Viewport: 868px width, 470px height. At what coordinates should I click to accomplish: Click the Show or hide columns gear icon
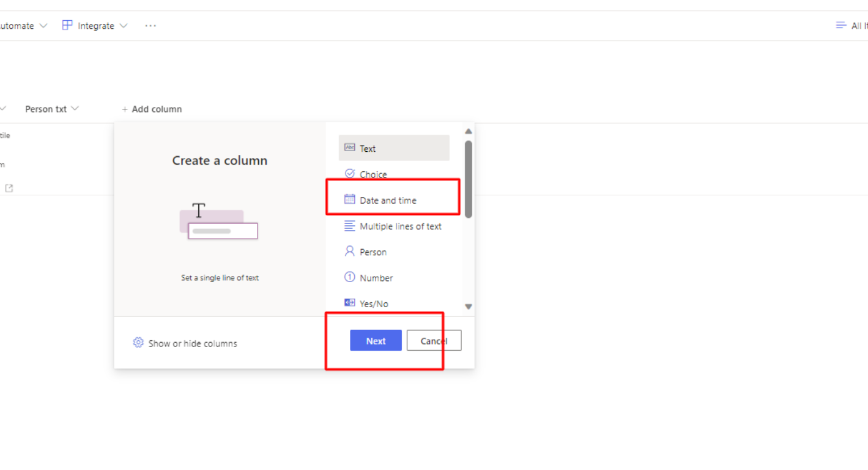point(138,343)
